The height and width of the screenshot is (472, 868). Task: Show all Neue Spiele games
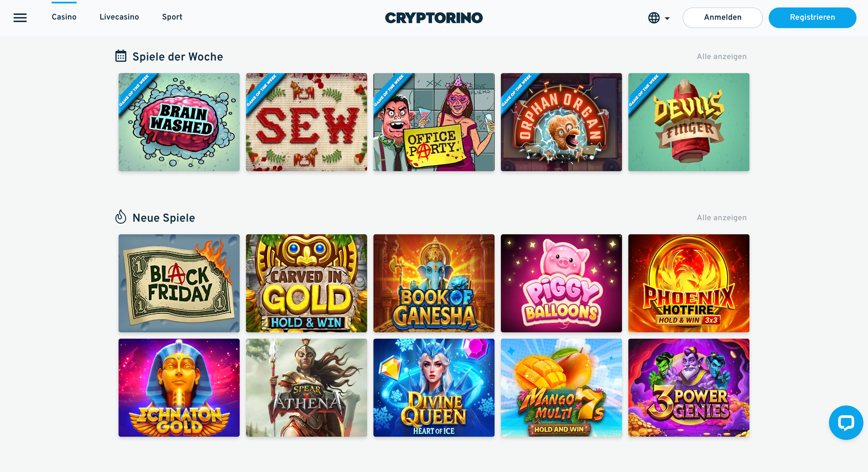pos(721,217)
